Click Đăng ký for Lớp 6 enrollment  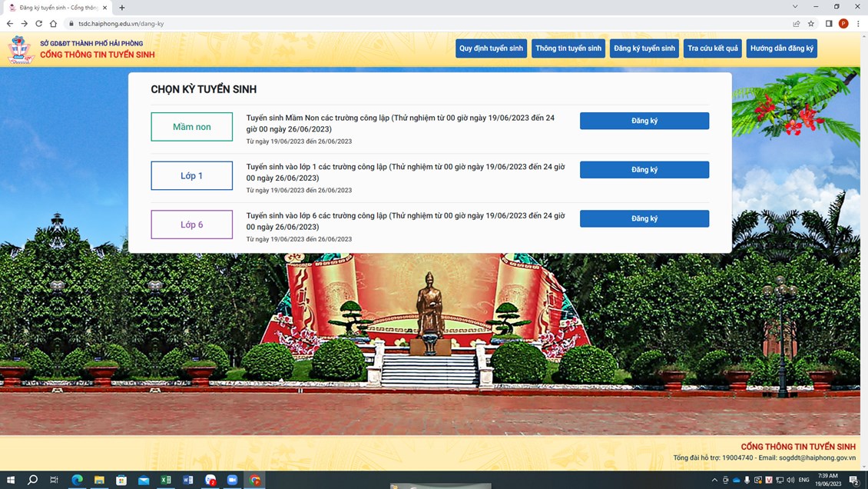[644, 218]
